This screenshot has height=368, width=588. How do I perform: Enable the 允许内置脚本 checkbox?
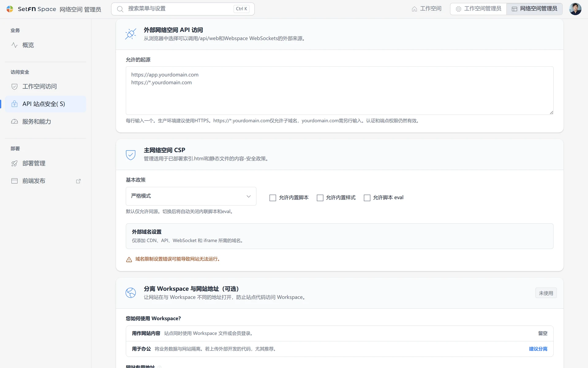[273, 198]
